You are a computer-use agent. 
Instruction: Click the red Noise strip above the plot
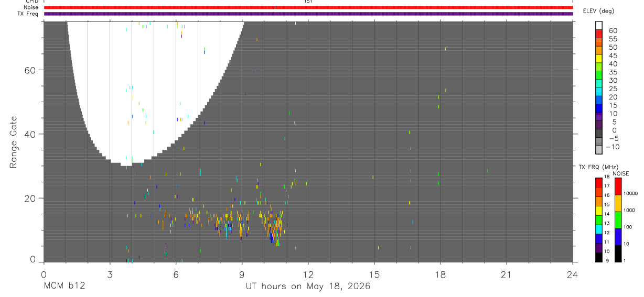pos(308,7)
